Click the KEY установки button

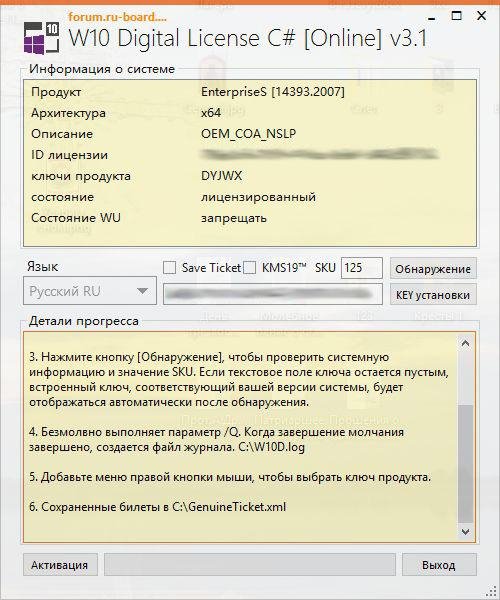(433, 295)
